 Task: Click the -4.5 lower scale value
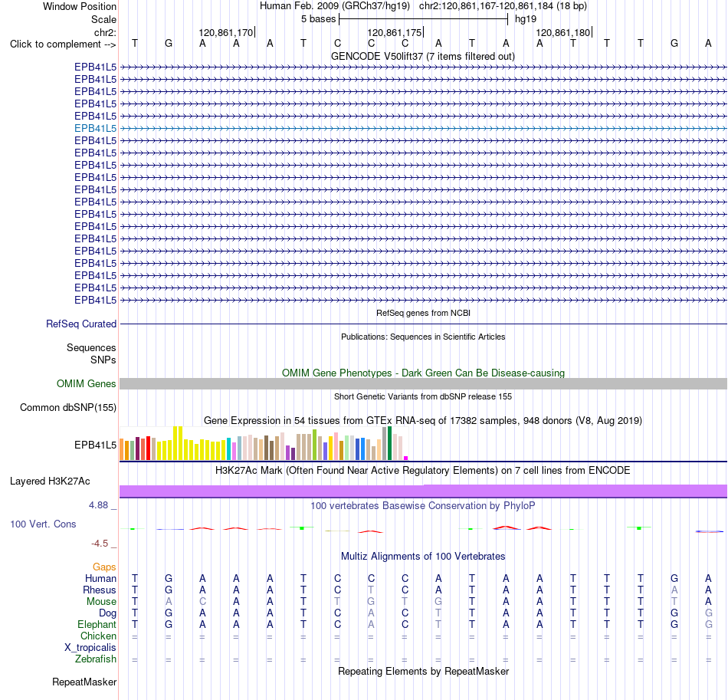click(x=100, y=544)
